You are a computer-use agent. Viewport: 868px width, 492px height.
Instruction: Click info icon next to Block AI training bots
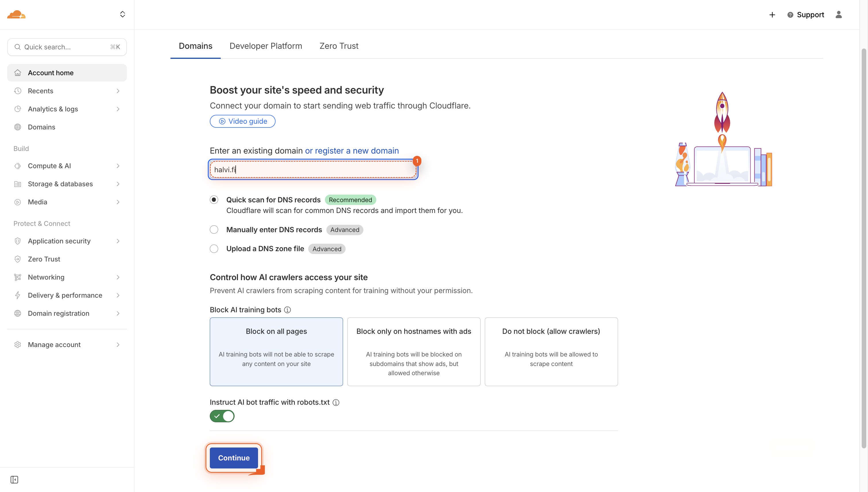(287, 310)
